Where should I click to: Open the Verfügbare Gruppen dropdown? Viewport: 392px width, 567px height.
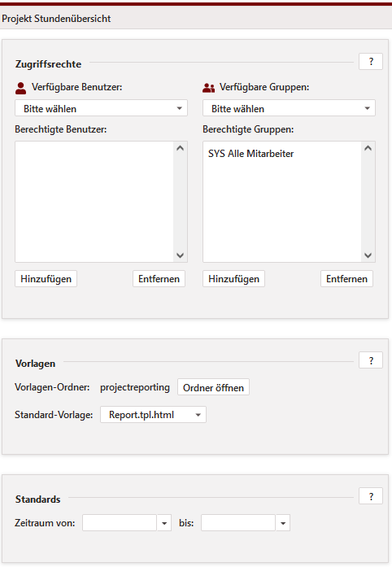tap(289, 108)
